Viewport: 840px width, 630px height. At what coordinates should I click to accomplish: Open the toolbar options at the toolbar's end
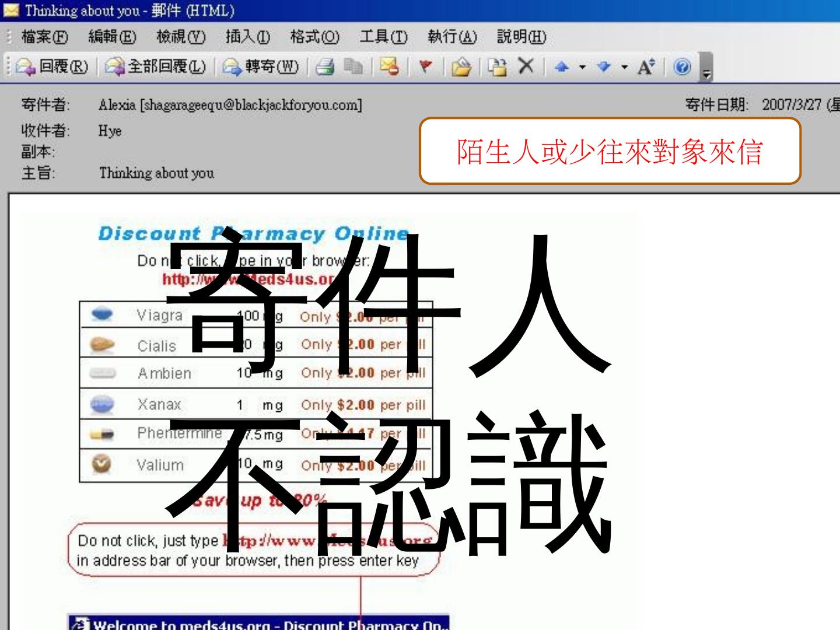tap(706, 68)
